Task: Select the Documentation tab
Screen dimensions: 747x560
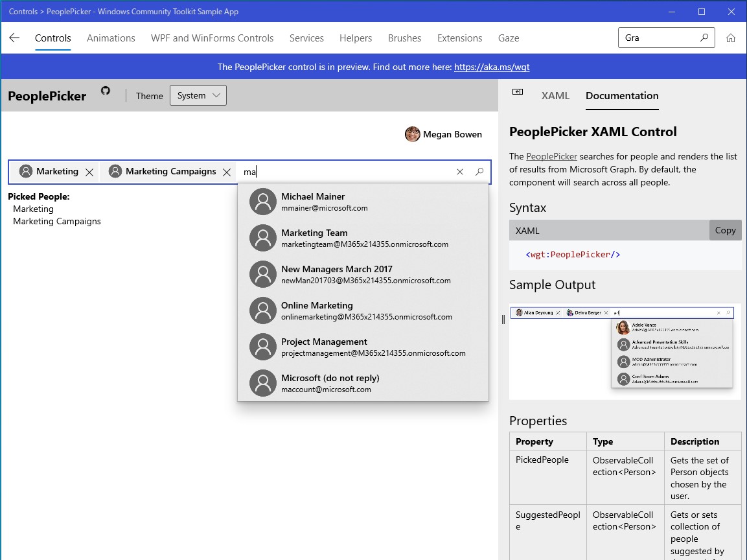Action: pyautogui.click(x=622, y=96)
